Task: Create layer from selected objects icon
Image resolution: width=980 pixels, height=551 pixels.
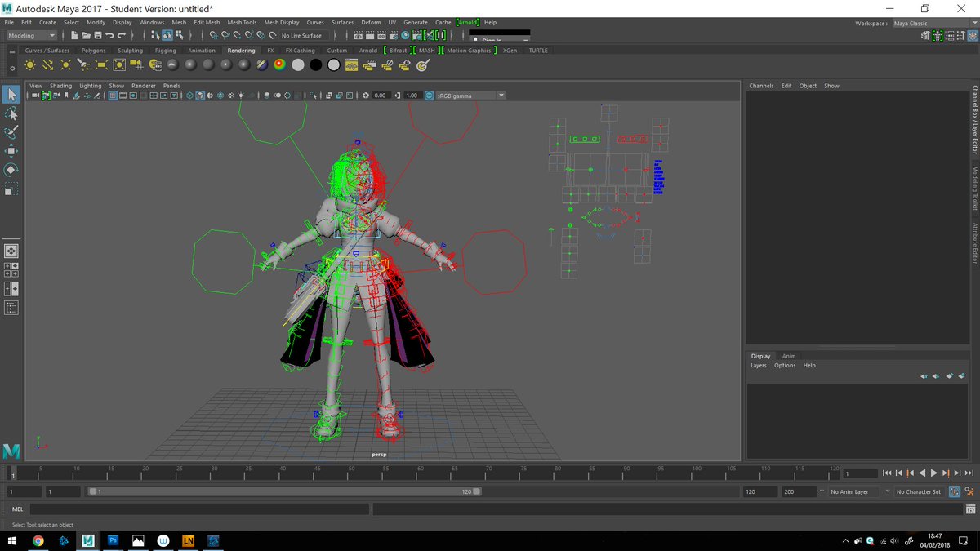Action: click(962, 376)
